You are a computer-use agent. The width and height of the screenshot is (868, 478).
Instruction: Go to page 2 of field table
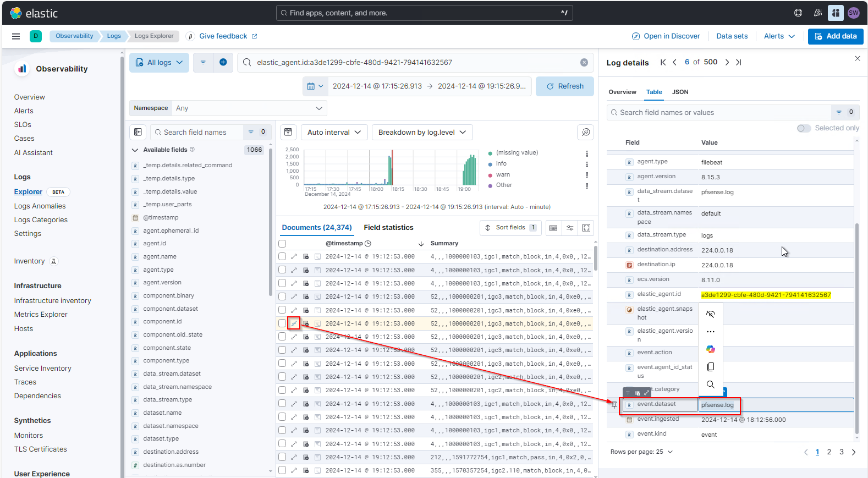(x=829, y=452)
